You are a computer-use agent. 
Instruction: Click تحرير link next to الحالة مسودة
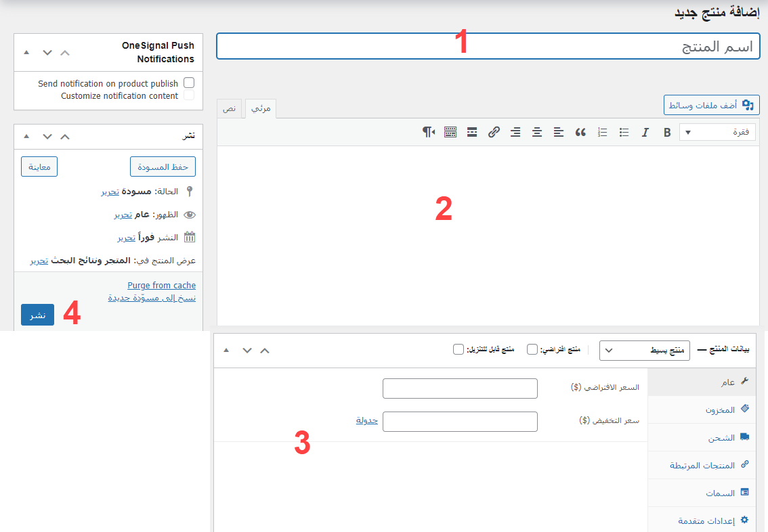(110, 192)
